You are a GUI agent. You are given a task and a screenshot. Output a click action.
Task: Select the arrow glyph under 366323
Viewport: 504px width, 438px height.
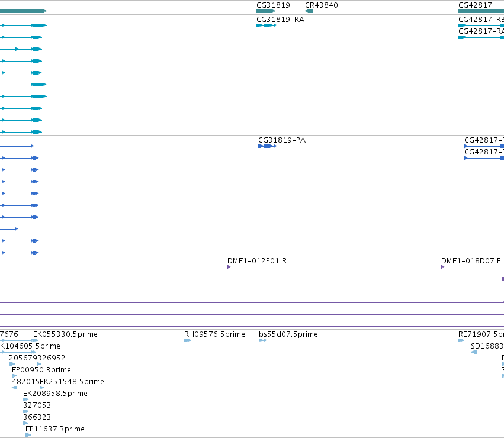click(x=25, y=424)
